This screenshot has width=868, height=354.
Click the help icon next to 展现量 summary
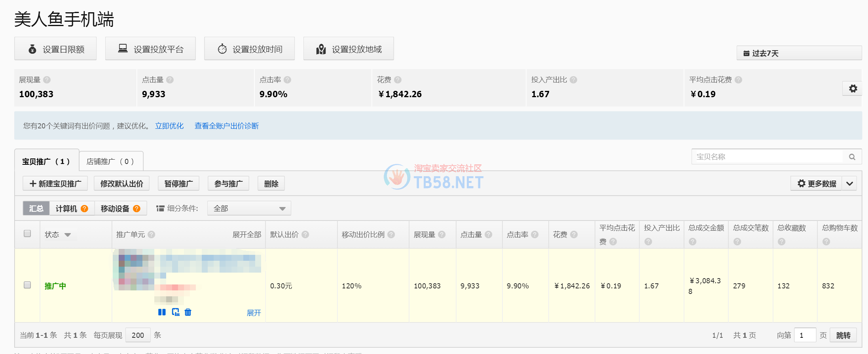[x=47, y=80]
